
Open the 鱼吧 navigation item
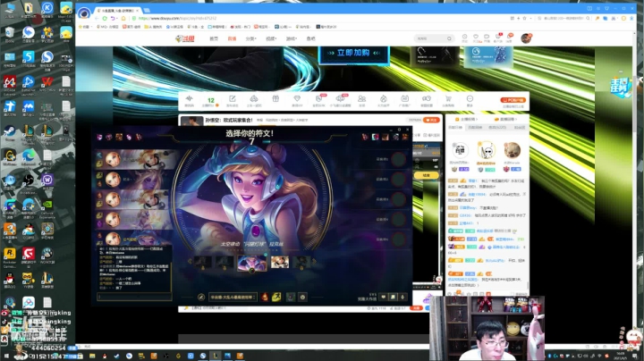311,38
